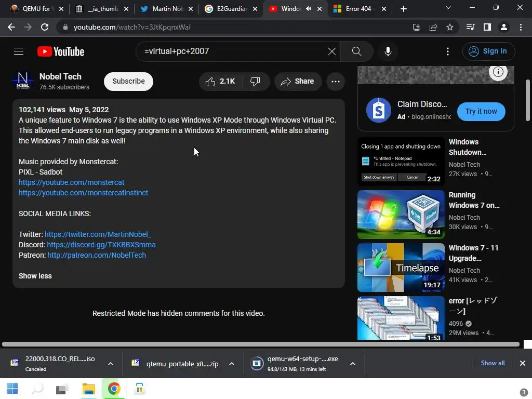Open Windows Shutdown video thumbnail
Screen dimensions: 532x399
click(x=401, y=161)
